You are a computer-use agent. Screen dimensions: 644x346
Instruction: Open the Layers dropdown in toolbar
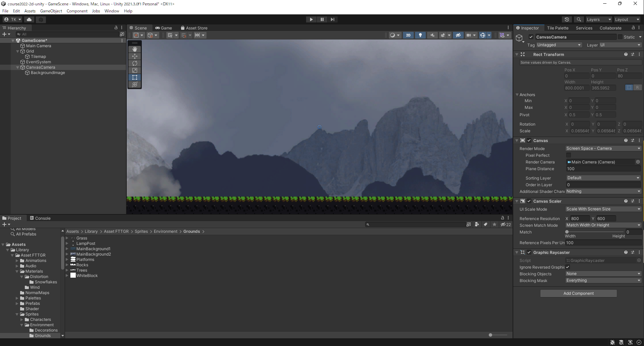coord(599,19)
